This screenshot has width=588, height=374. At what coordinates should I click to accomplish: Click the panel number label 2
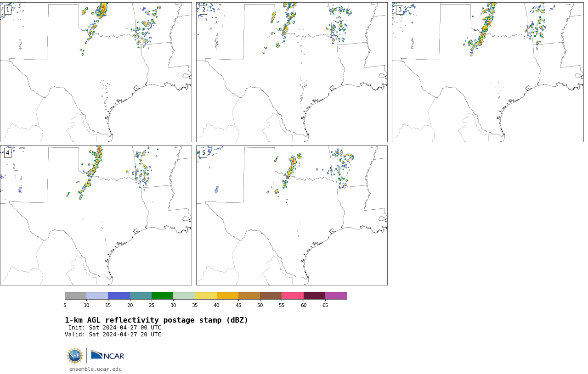click(204, 10)
